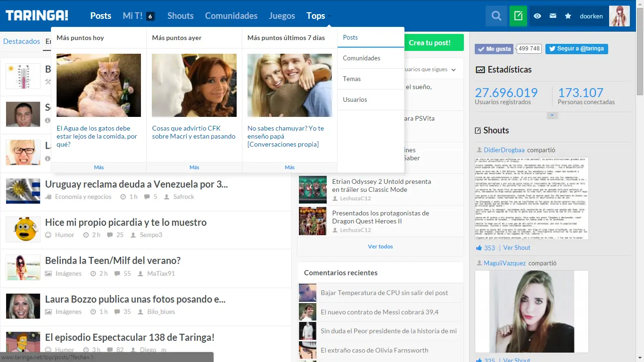Screen dimensions: 644x362
Task: Open comment 'El extraño caso de Olivia Farnsworth'
Action: point(374,350)
